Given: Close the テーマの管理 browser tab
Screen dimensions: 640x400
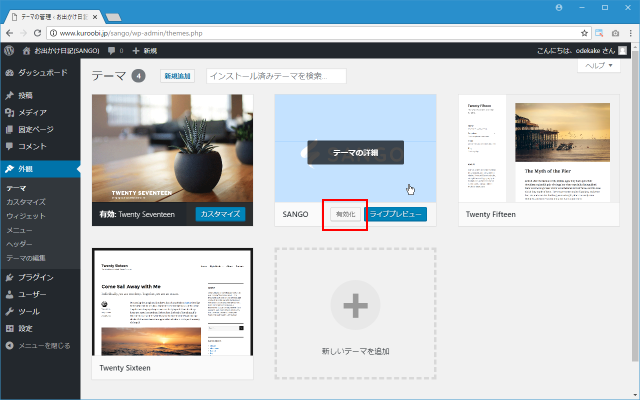Looking at the screenshot, I should [95, 17].
